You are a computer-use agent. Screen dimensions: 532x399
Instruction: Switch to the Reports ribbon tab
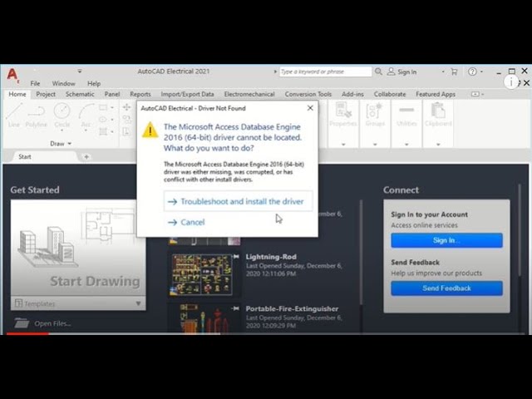tap(140, 94)
